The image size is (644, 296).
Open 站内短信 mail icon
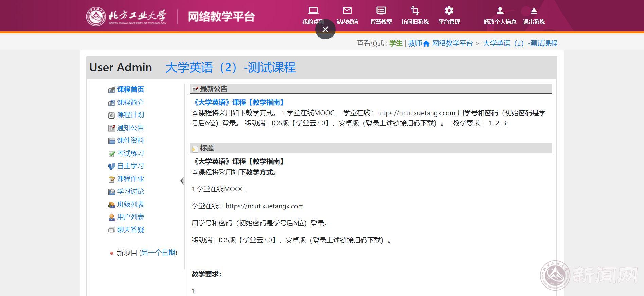(x=347, y=11)
